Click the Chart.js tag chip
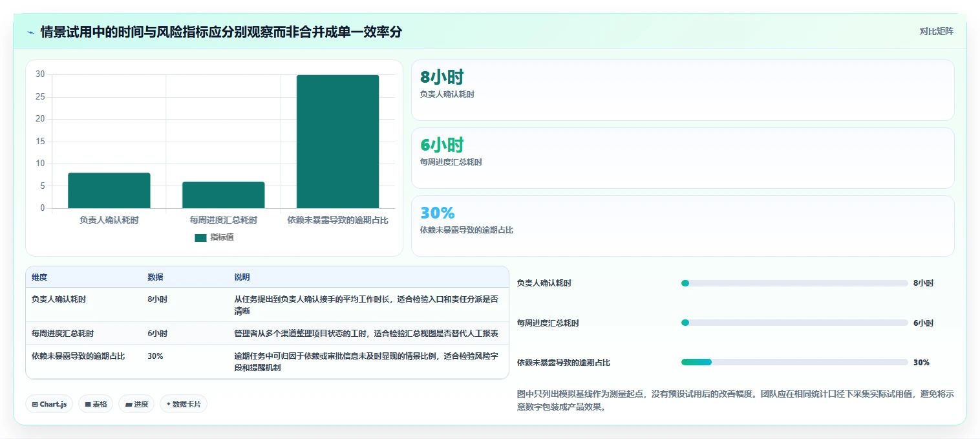This screenshot has height=439, width=980. tap(49, 404)
